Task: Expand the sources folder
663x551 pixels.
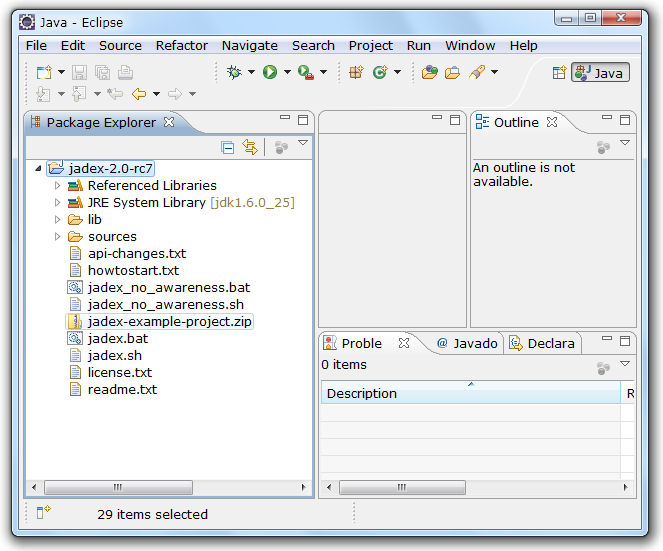Action: pos(58,237)
